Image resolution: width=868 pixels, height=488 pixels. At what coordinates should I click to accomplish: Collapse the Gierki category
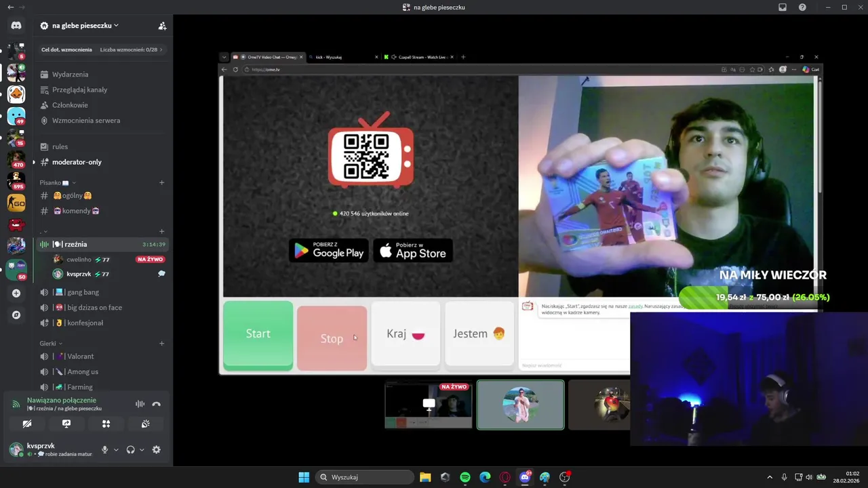tap(51, 343)
